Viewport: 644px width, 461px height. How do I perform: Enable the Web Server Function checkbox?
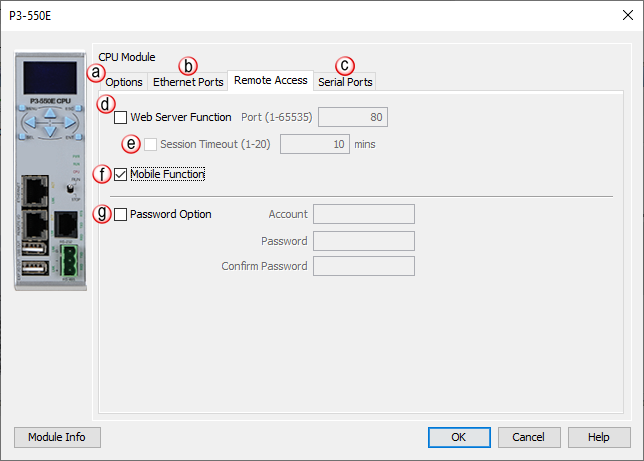point(121,117)
